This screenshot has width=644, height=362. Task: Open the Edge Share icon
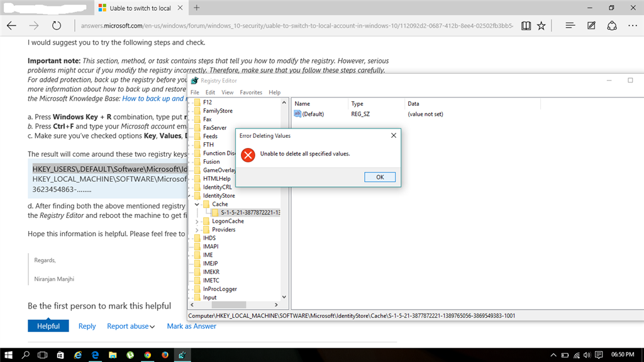tap(612, 26)
